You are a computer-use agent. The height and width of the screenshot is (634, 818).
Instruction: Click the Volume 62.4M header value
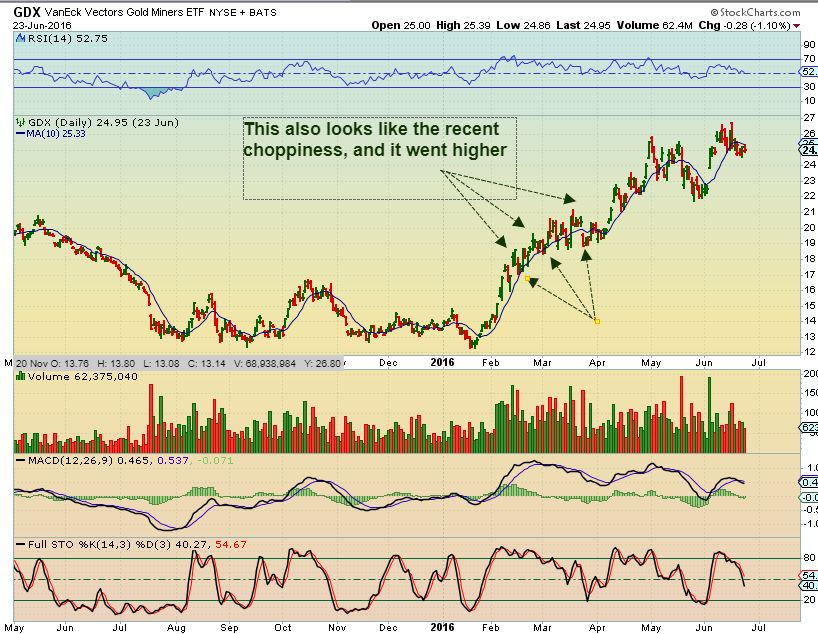(654, 25)
